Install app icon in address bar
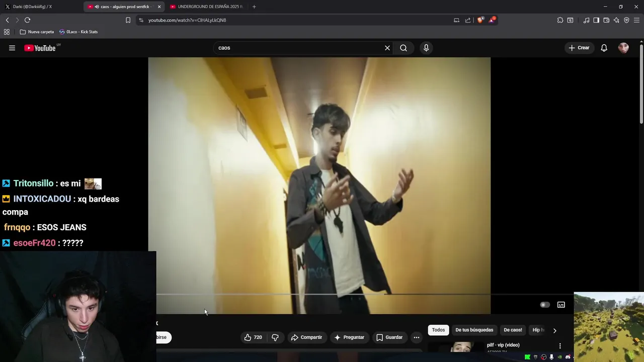 (456, 20)
